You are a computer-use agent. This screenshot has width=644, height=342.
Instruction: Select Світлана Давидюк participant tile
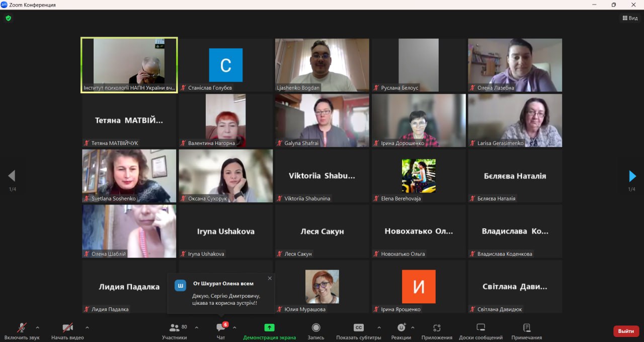pyautogui.click(x=515, y=287)
